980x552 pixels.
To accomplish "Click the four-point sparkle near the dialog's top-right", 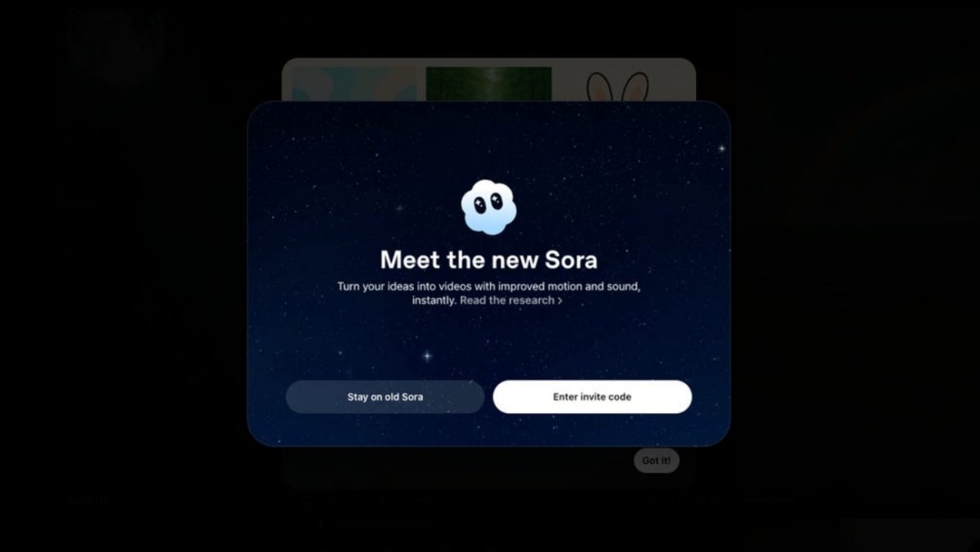I will coord(722,149).
